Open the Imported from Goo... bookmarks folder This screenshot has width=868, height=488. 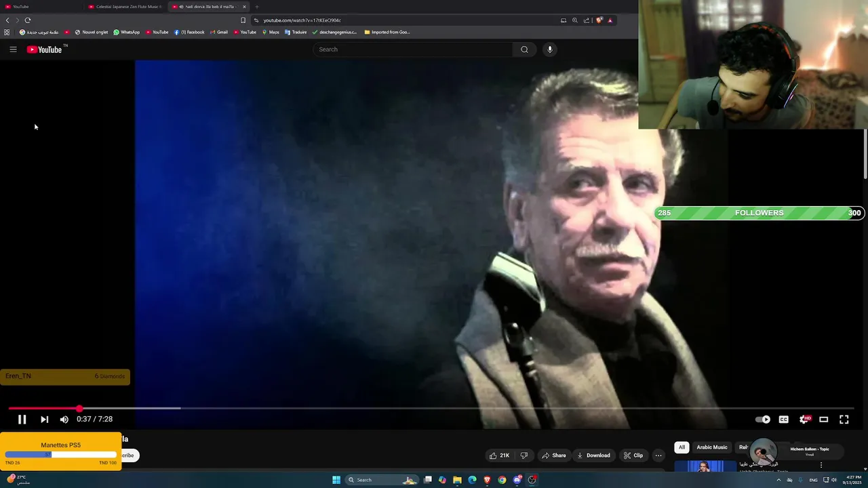coord(387,32)
